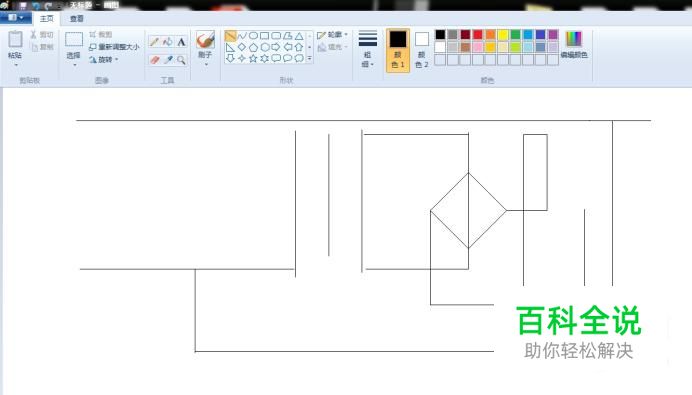The height and width of the screenshot is (395, 692).
Task: Open the shape Fill dropdown
Action: click(332, 47)
